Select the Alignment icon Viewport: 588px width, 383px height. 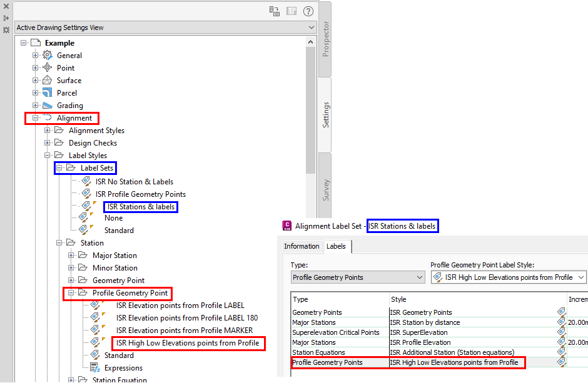coord(48,117)
